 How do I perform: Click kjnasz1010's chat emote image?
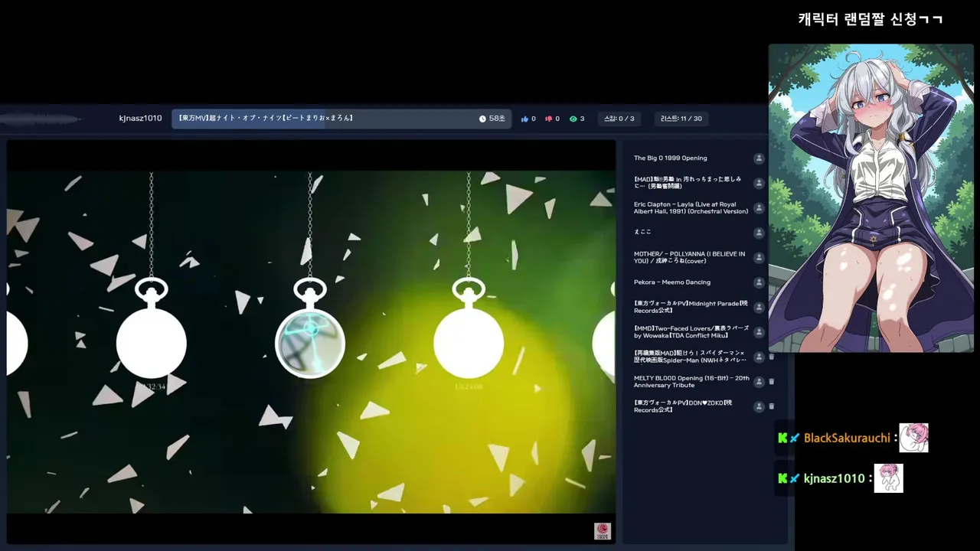[888, 478]
